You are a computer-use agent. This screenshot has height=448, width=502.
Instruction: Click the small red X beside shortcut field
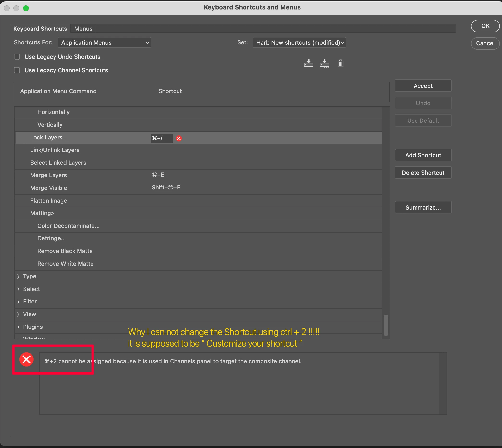click(179, 138)
